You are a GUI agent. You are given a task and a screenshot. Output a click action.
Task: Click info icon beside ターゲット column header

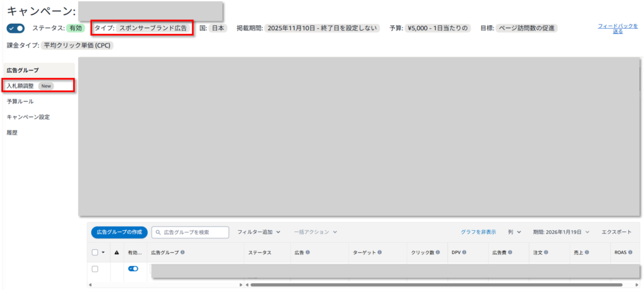point(380,252)
